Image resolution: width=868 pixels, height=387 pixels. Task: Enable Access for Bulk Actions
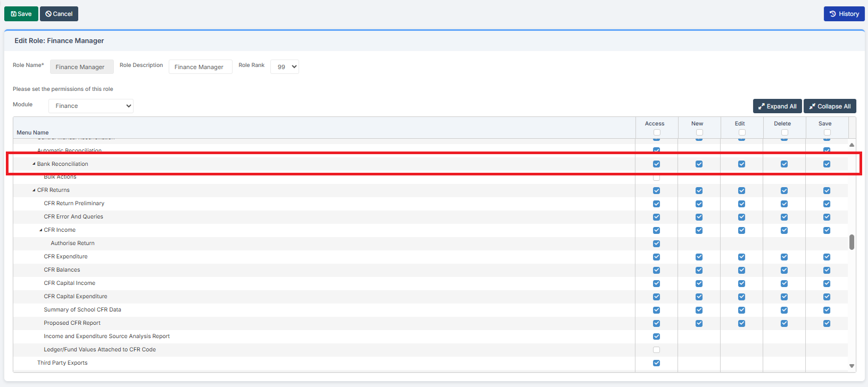pos(656,178)
